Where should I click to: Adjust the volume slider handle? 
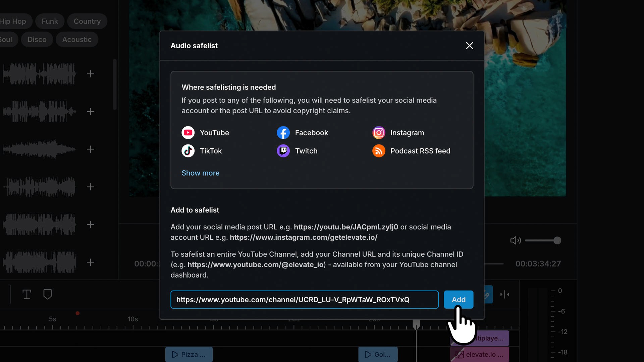(557, 240)
